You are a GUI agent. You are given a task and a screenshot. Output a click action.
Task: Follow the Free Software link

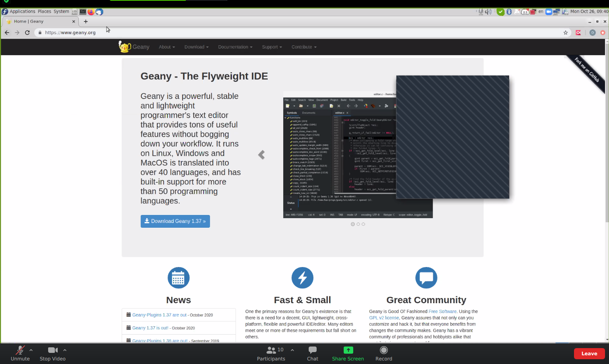click(442, 312)
